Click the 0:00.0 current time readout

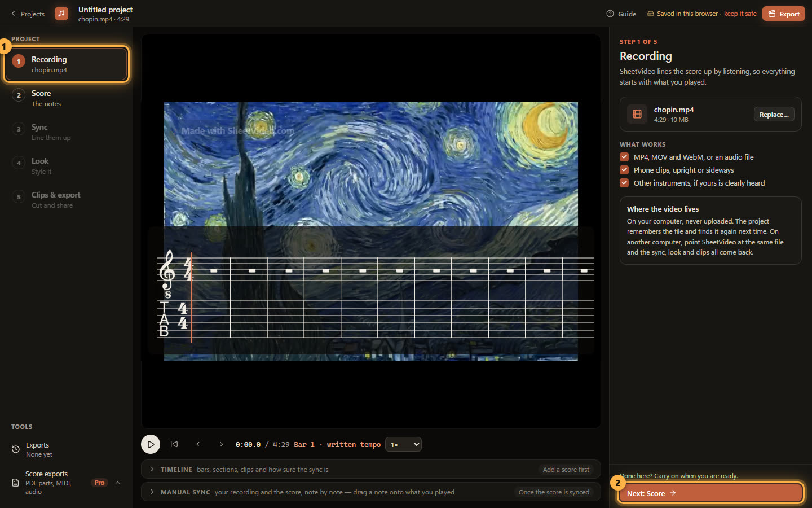click(248, 445)
